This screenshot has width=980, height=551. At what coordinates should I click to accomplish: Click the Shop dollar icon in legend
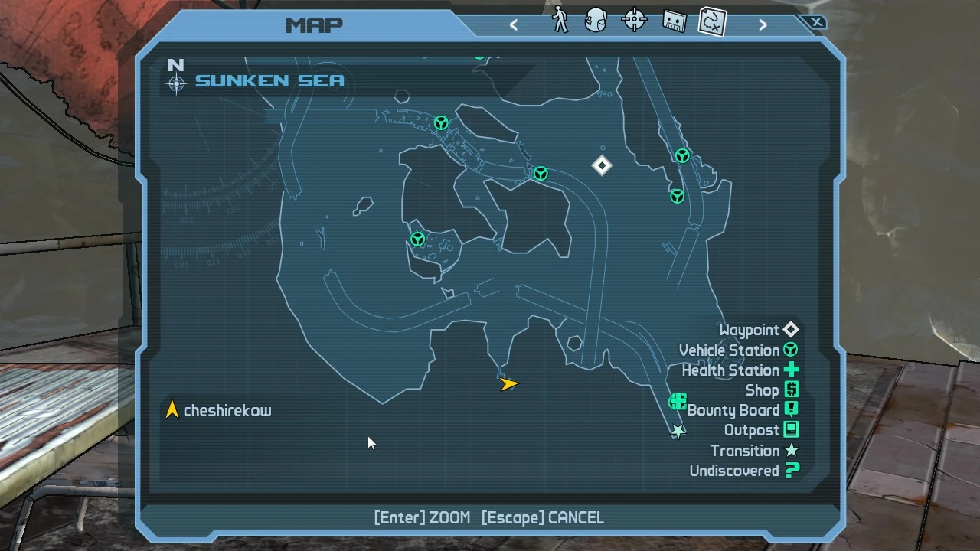point(791,390)
